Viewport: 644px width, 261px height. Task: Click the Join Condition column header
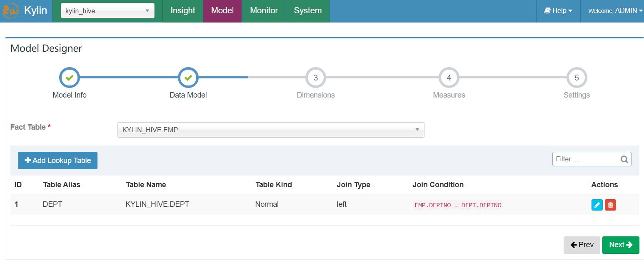438,185
